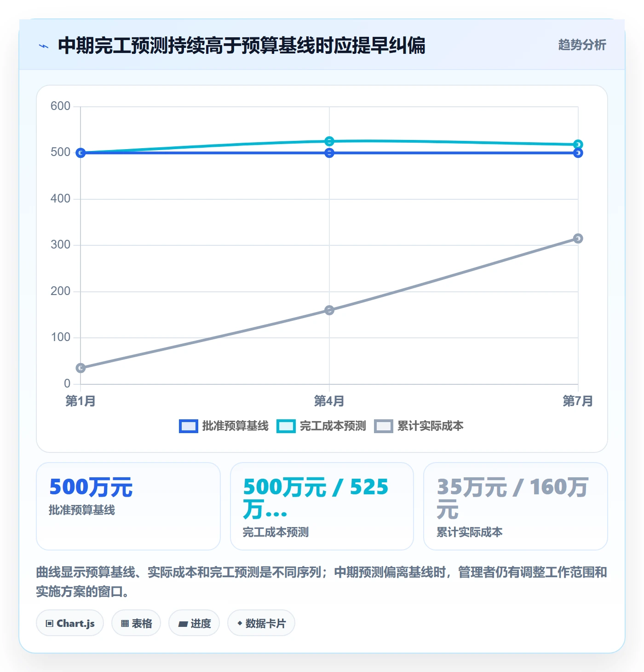This screenshot has height=672, width=644.
Task: Click the blue 批准预算基线 legend swatch
Action: [x=189, y=426]
